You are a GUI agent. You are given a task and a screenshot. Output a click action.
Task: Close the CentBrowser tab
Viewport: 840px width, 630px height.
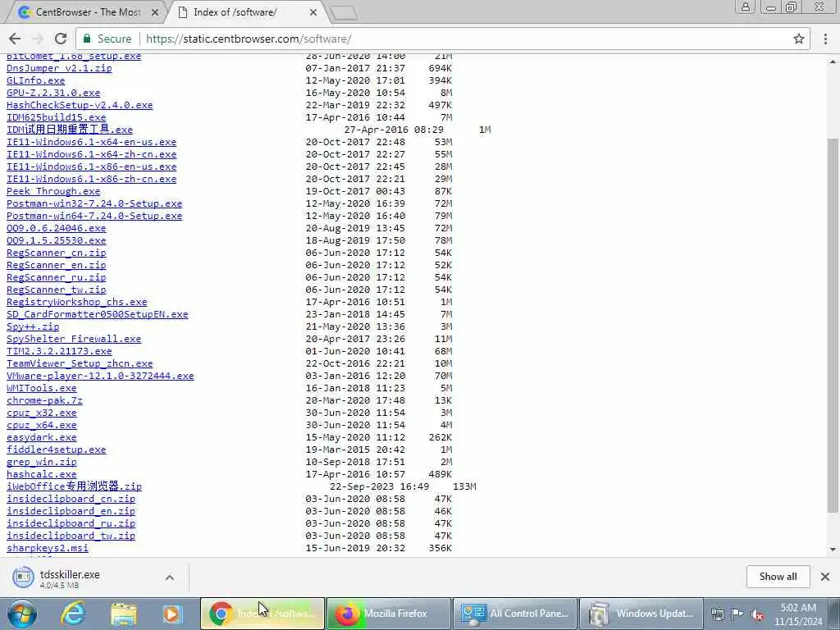point(155,11)
